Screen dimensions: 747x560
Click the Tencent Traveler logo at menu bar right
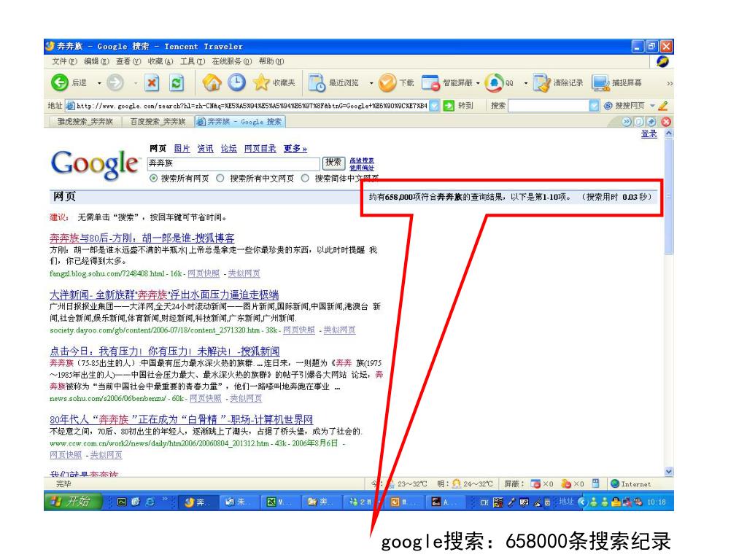[x=662, y=61]
